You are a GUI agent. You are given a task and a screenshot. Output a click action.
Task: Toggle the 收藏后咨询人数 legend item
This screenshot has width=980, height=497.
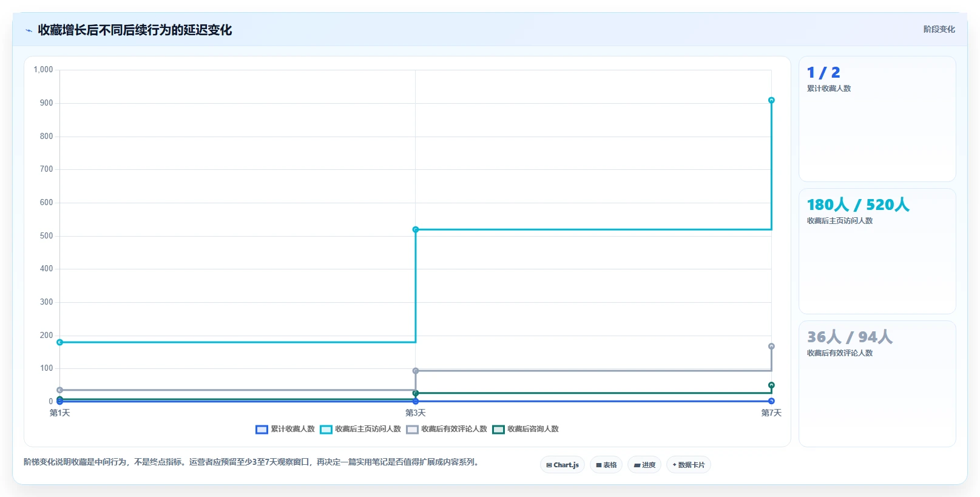coord(525,429)
